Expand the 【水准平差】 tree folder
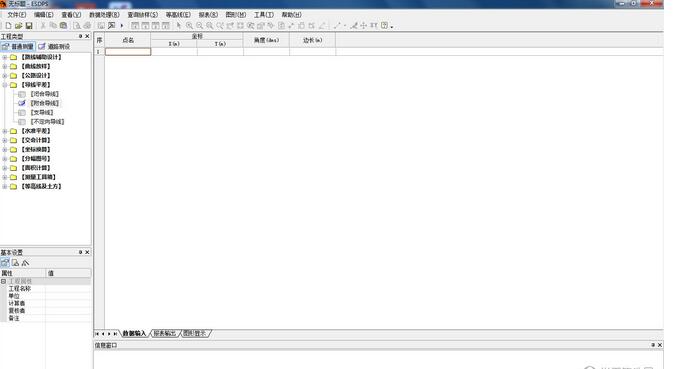The height and width of the screenshot is (369, 675). tap(5, 131)
